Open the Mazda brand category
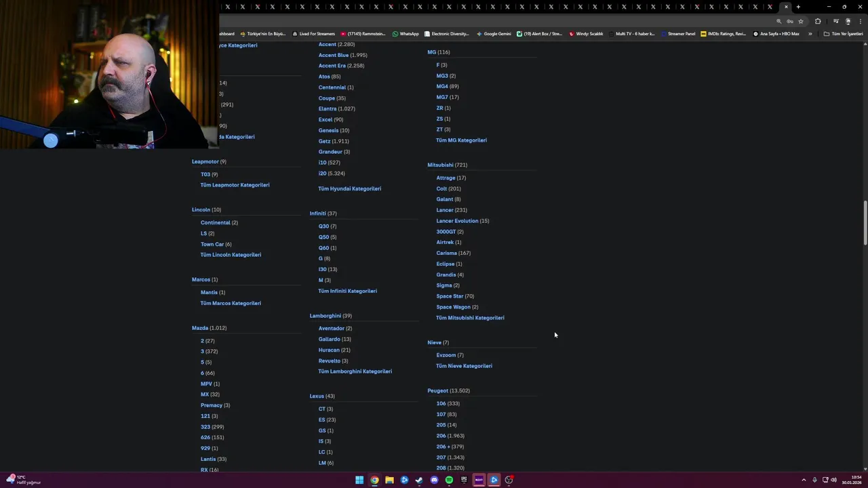 point(200,328)
